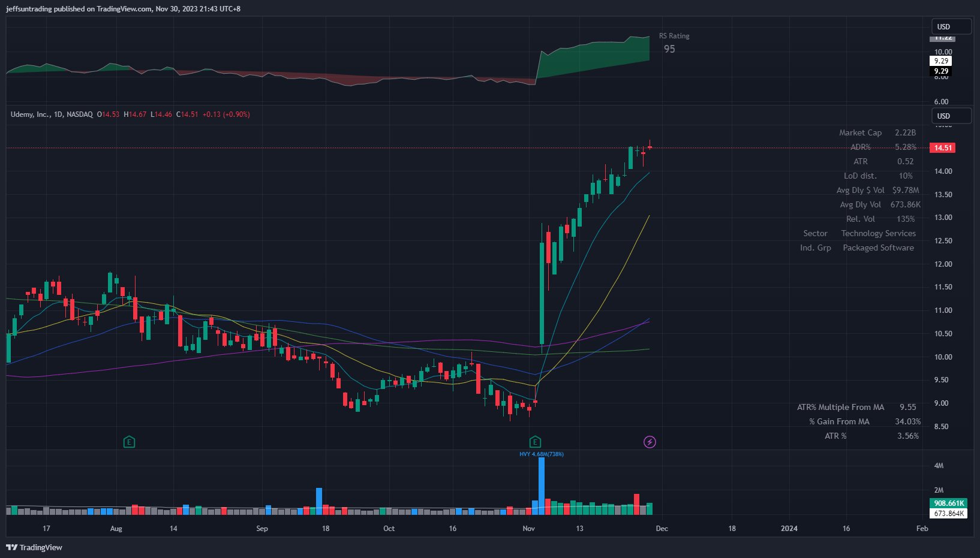
Task: Select the HVY 4.68M(738%) volume label
Action: pyautogui.click(x=542, y=454)
